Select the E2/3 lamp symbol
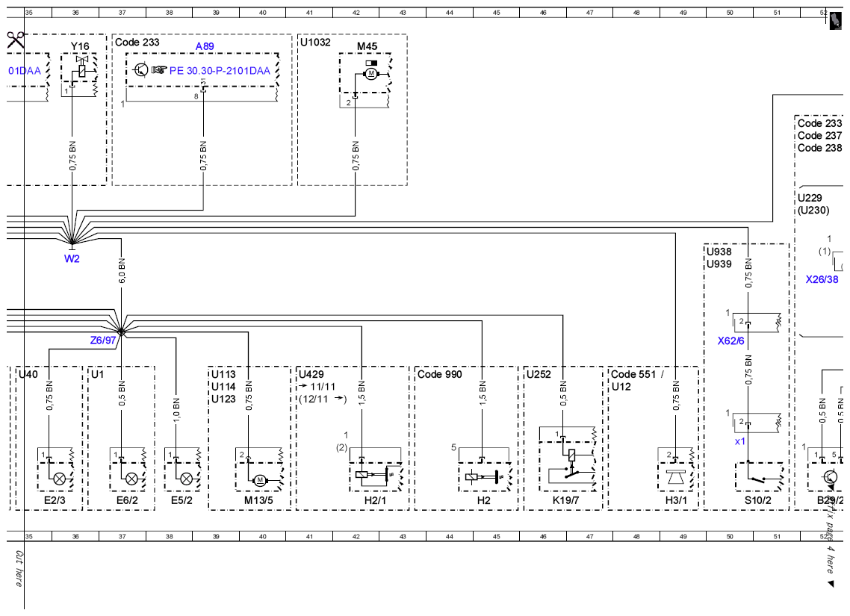This screenshot has height=616, width=850. [59, 479]
